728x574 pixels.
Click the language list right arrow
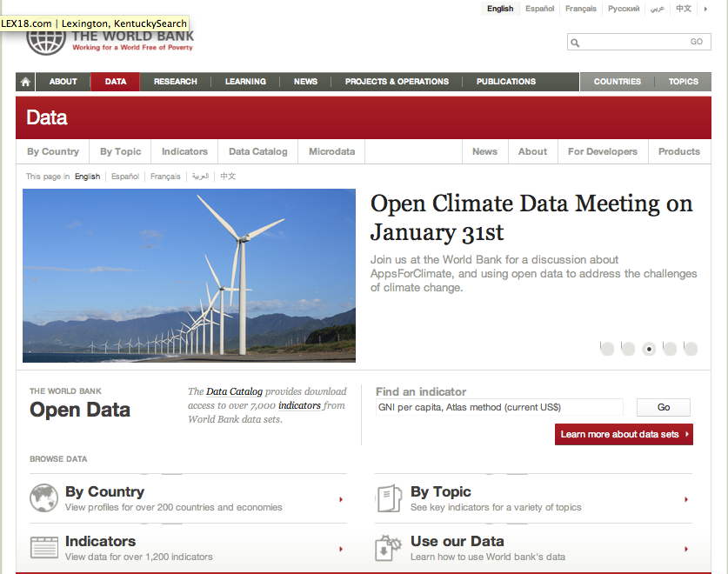point(705,9)
